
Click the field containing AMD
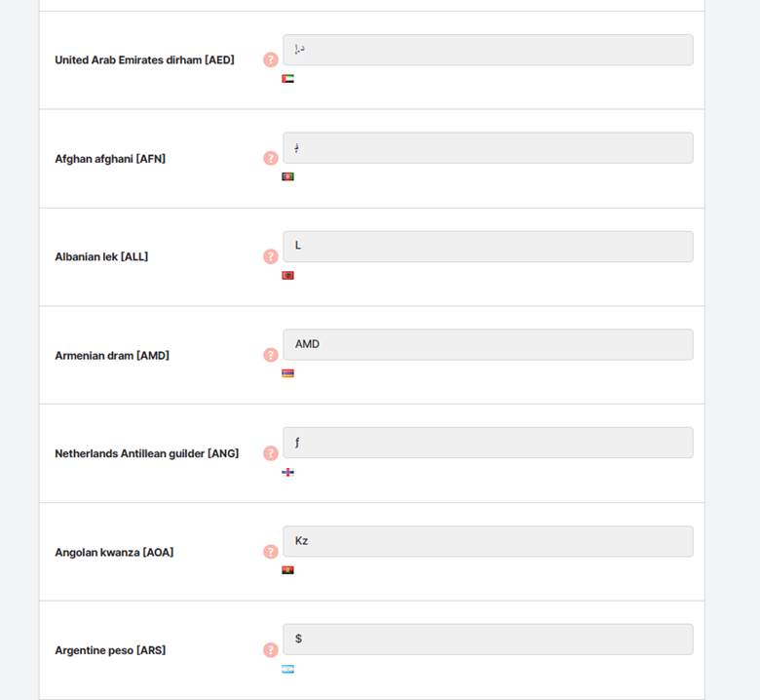click(x=488, y=344)
